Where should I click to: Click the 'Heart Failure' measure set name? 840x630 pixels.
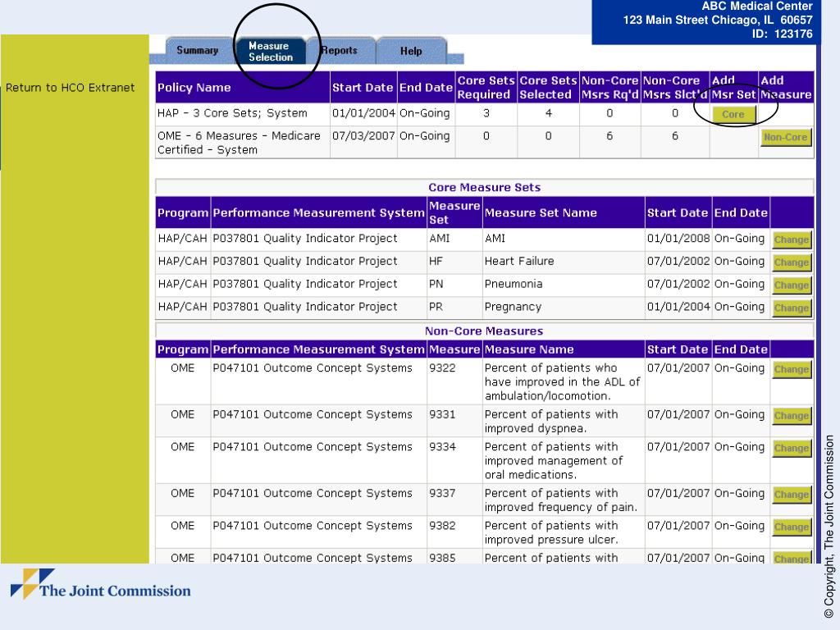519,261
